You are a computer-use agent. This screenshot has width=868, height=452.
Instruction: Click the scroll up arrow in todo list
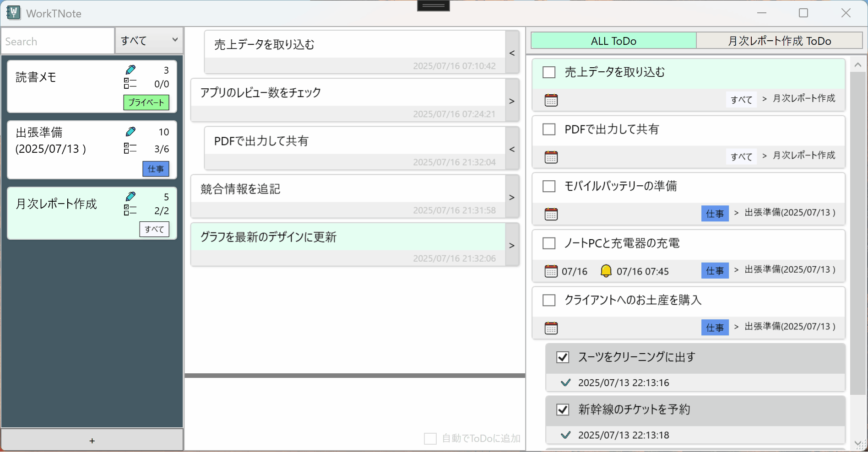(x=858, y=65)
